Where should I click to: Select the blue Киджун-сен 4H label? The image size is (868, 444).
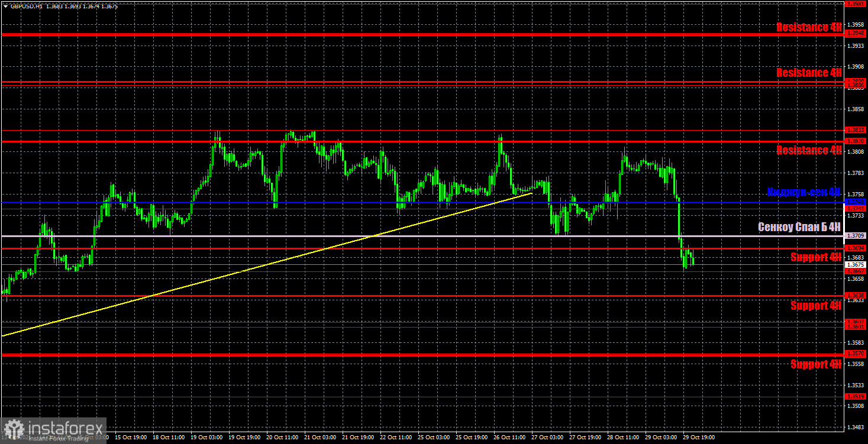coord(804,192)
